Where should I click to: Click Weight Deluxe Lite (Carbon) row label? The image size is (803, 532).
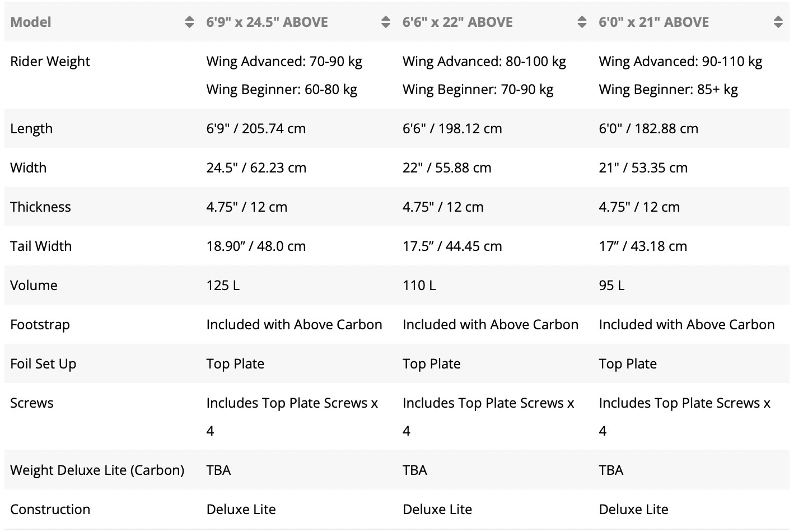[97, 470]
